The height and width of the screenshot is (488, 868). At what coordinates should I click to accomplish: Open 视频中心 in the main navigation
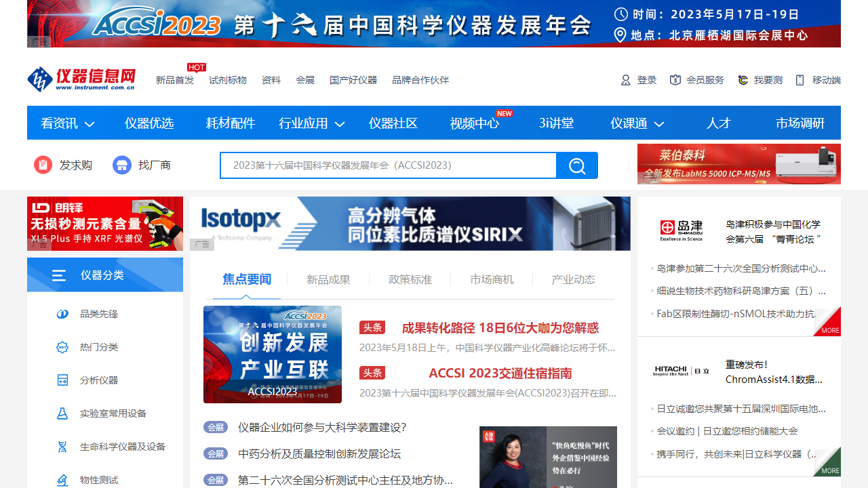click(x=475, y=123)
